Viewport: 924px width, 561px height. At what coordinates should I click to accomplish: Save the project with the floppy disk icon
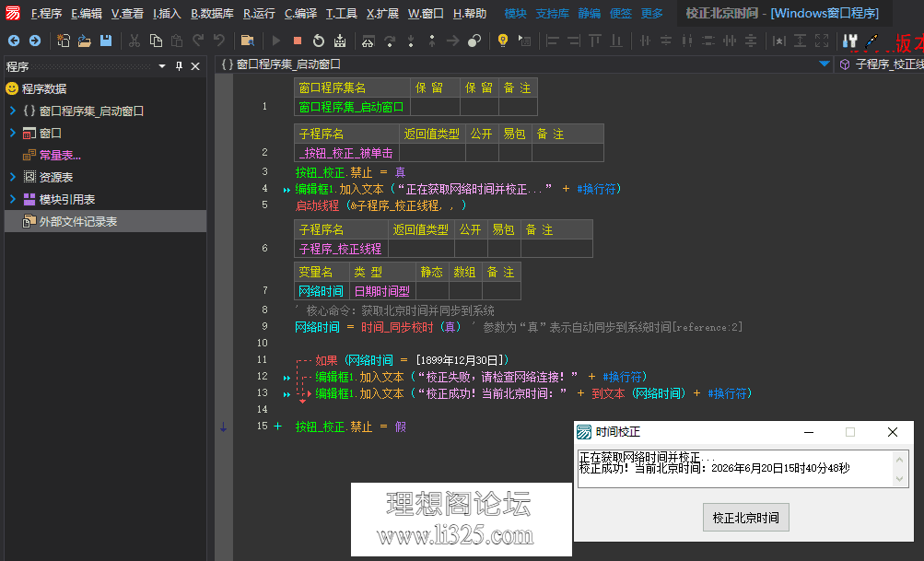[106, 41]
